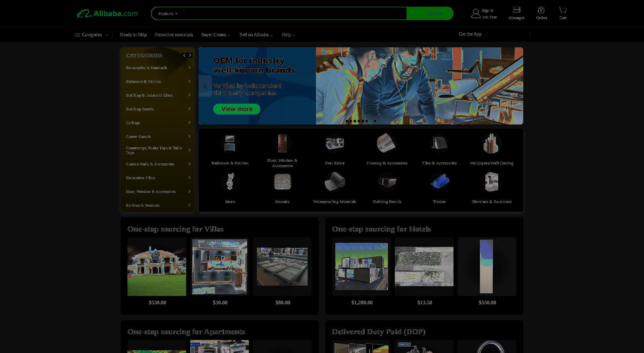644x353 pixels.
Task: Click One-stop sourcing for Hotels heading
Action: [x=381, y=229]
